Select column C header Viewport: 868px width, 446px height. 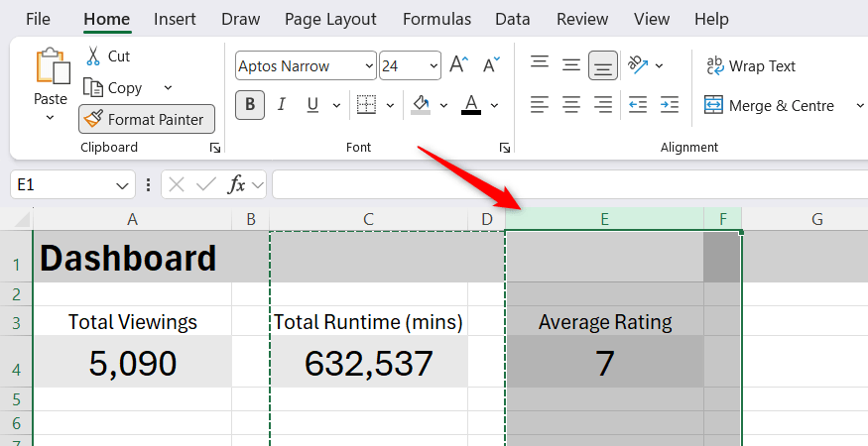(x=368, y=219)
